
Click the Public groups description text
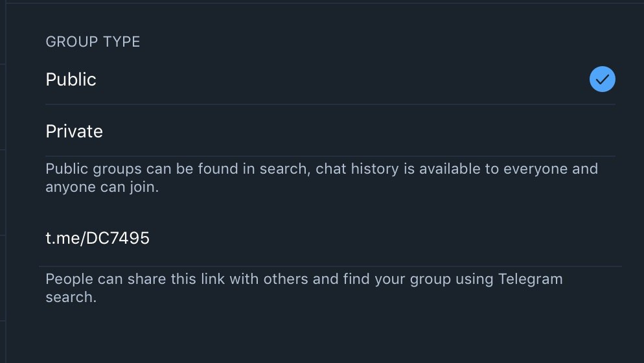coord(321,178)
